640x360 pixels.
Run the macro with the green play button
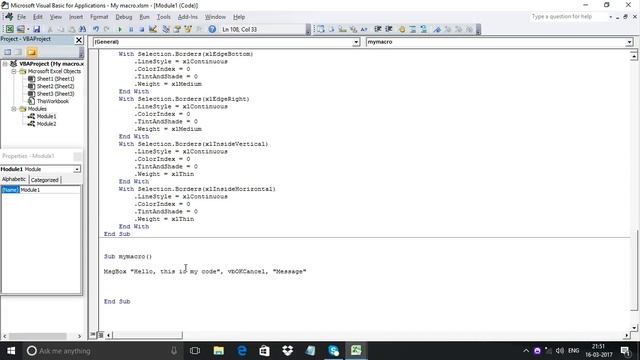coord(120,29)
